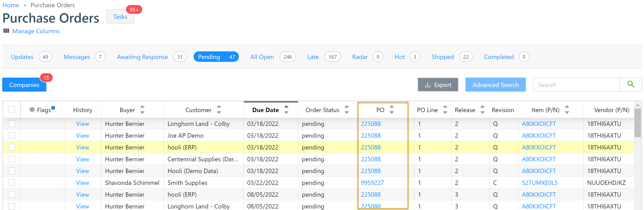View history for Centennial Supplies row
This screenshot has width=644, height=210.
(82, 159)
